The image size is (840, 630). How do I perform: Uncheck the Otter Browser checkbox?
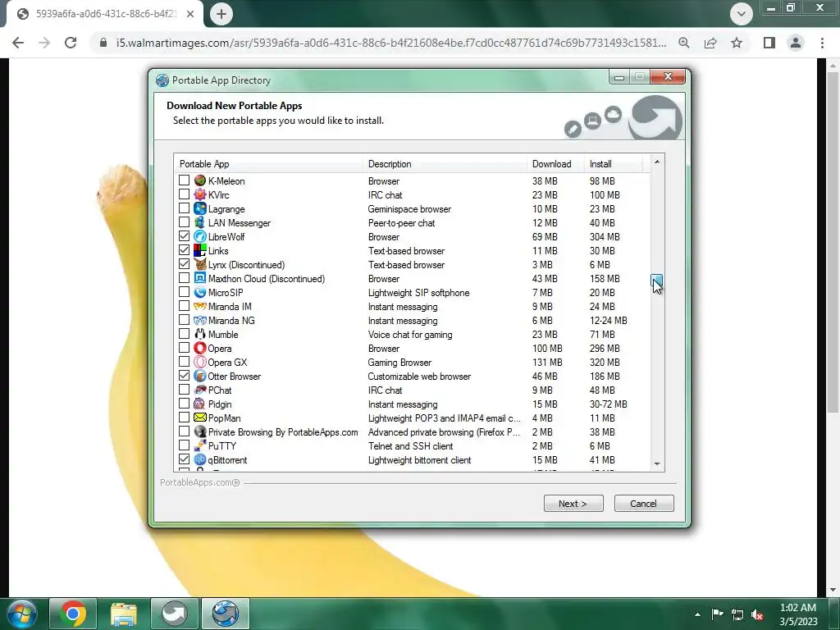coord(184,376)
